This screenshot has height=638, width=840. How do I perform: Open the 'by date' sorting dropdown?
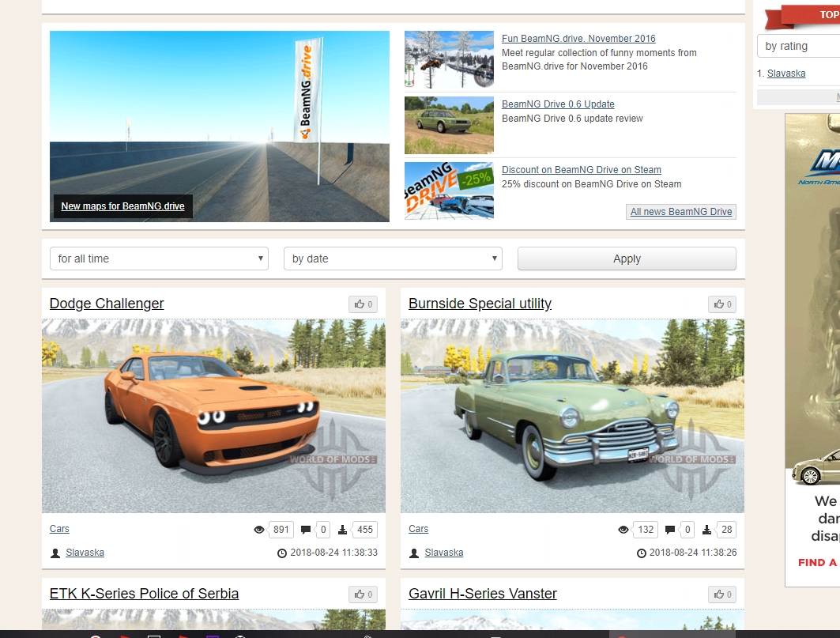(x=394, y=259)
